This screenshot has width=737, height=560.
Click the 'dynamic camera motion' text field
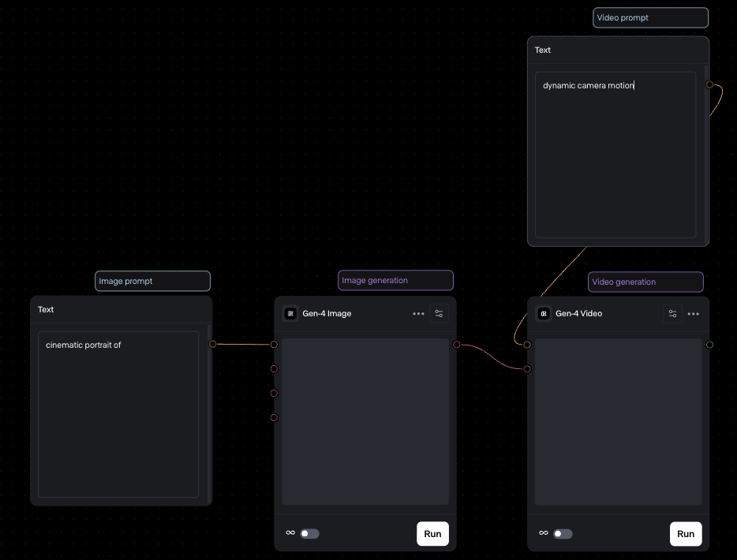click(x=615, y=155)
